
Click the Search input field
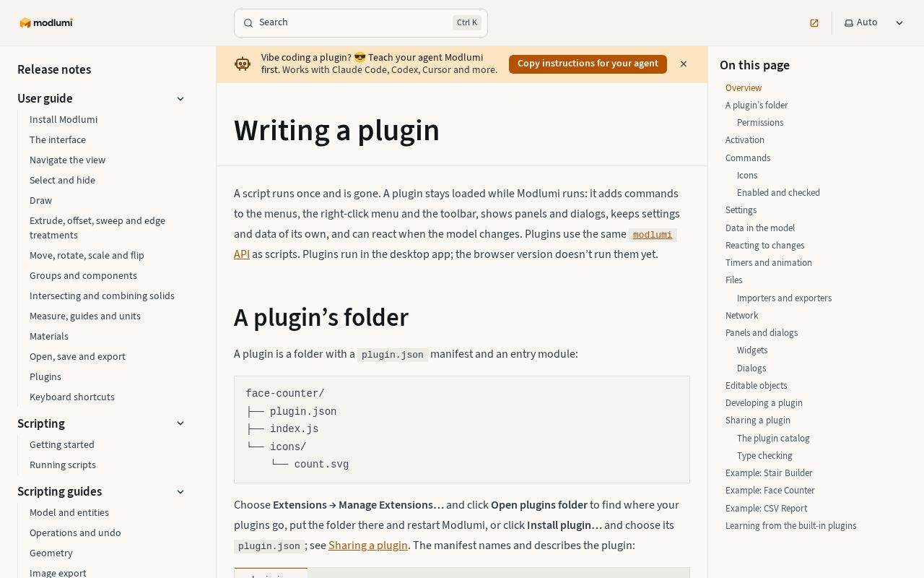coord(361,23)
